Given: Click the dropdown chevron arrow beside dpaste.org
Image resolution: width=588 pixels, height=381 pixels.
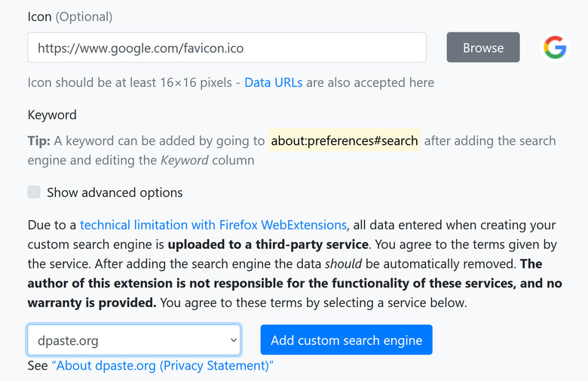Looking at the screenshot, I should tap(233, 340).
